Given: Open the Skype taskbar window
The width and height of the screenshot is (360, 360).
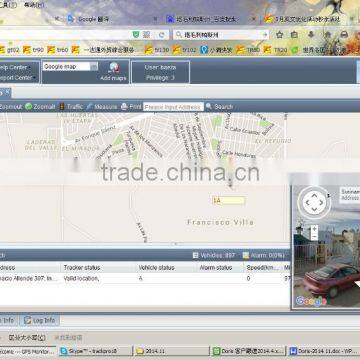Looking at the screenshot, I should coord(96,351).
